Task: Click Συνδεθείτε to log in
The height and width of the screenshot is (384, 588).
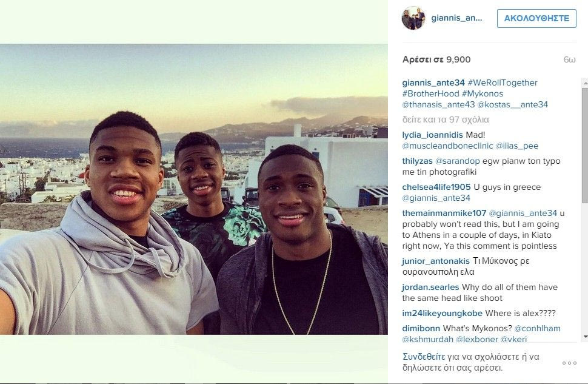Action: [x=424, y=357]
